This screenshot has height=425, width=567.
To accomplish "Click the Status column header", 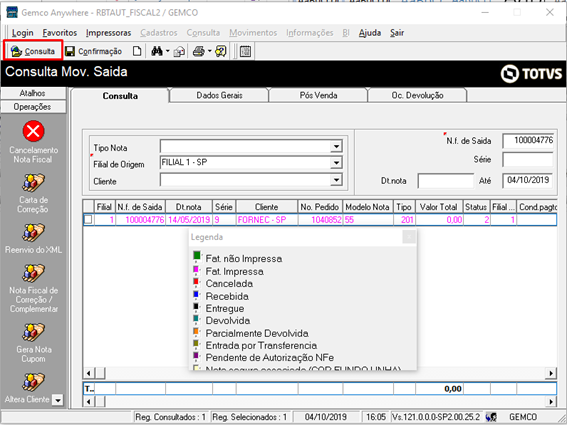I will [x=476, y=207].
